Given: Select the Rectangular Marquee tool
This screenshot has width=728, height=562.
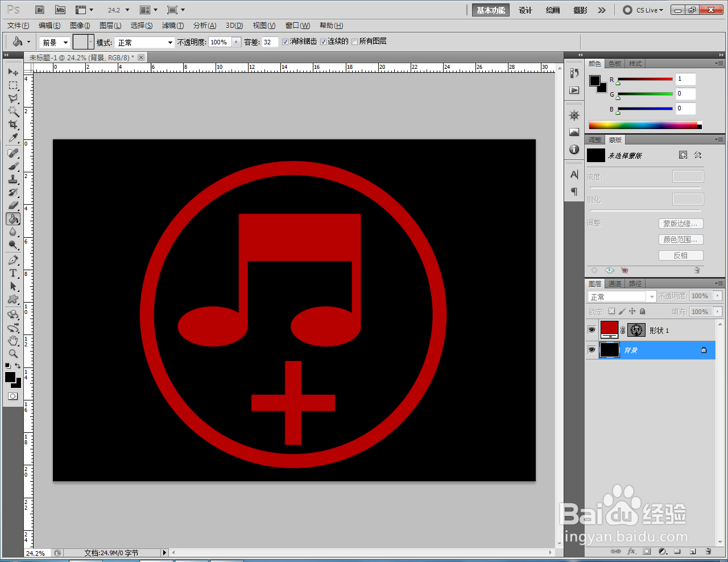Looking at the screenshot, I should pos(13,85).
